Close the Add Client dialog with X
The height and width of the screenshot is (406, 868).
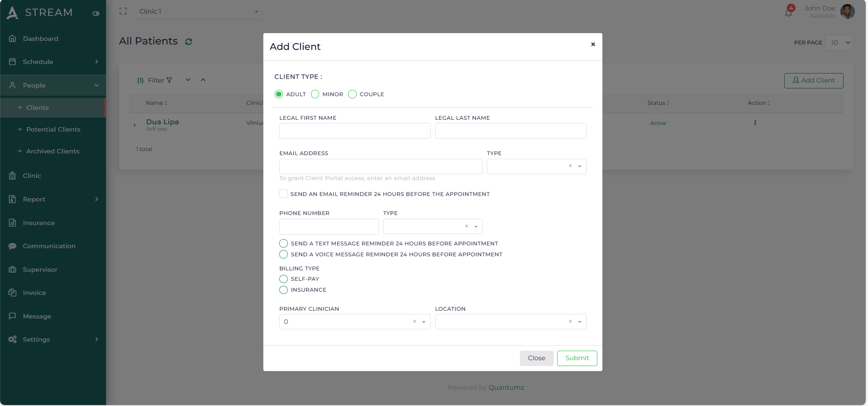592,44
